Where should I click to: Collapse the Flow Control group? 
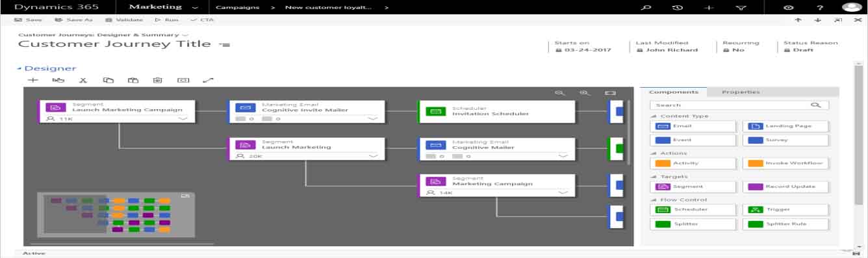(653, 200)
